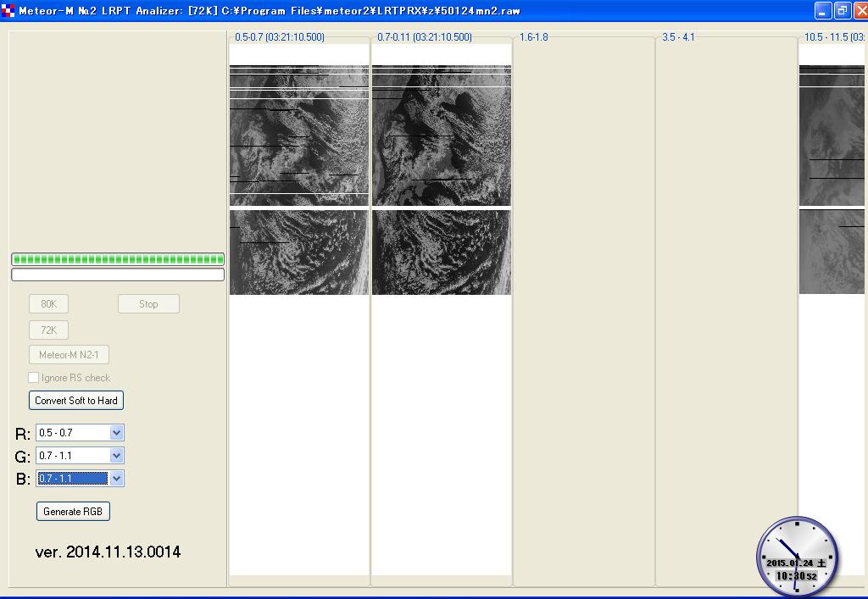Click the empty 3.5-4.1 channel panel
The width and height of the screenshot is (868, 599).
726,305
